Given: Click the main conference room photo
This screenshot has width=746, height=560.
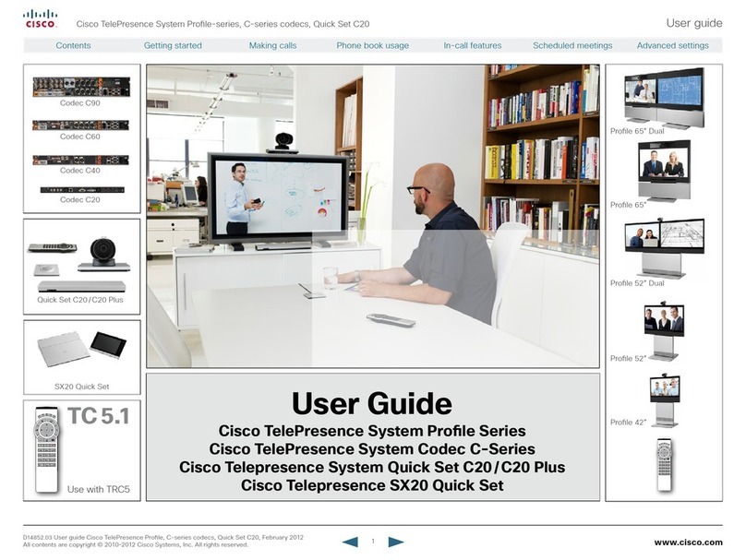Looking at the screenshot, I should 373,216.
